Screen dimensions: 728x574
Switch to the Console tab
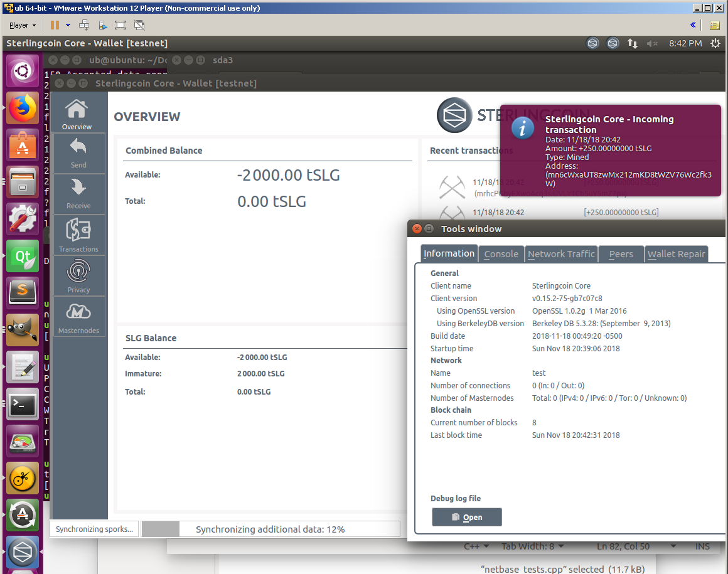click(501, 254)
